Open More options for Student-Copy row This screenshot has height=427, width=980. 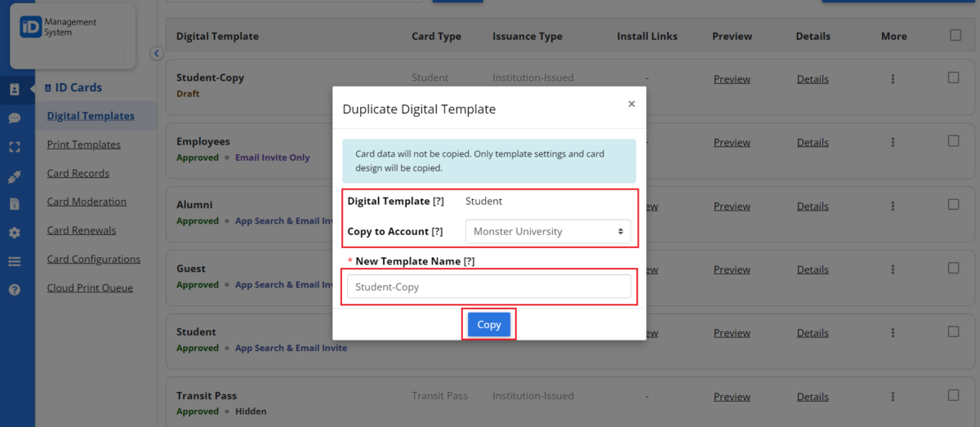click(893, 78)
